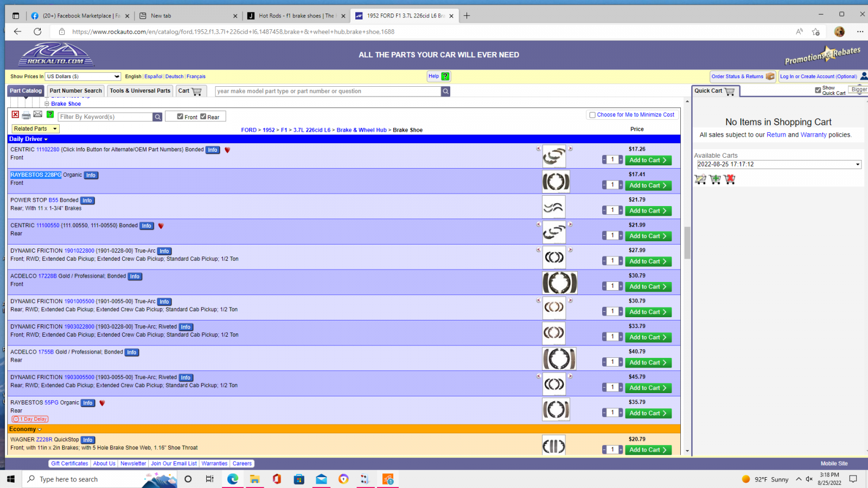
Task: Click the browser back arrow
Action: [x=17, y=31]
